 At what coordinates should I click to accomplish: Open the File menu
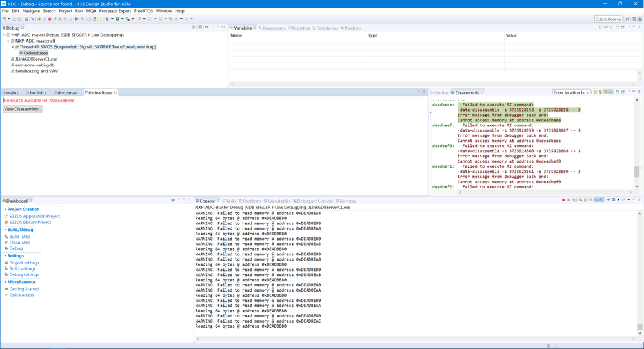coord(5,11)
